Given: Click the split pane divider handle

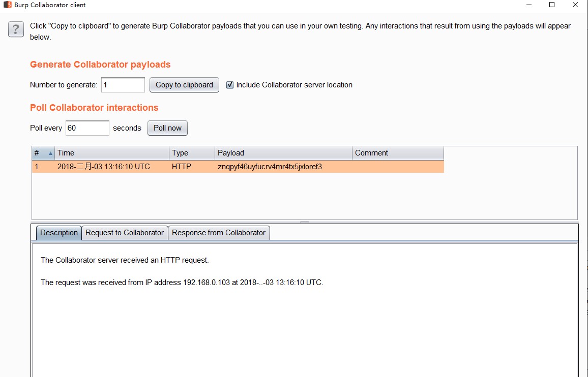Looking at the screenshot, I should (305, 222).
